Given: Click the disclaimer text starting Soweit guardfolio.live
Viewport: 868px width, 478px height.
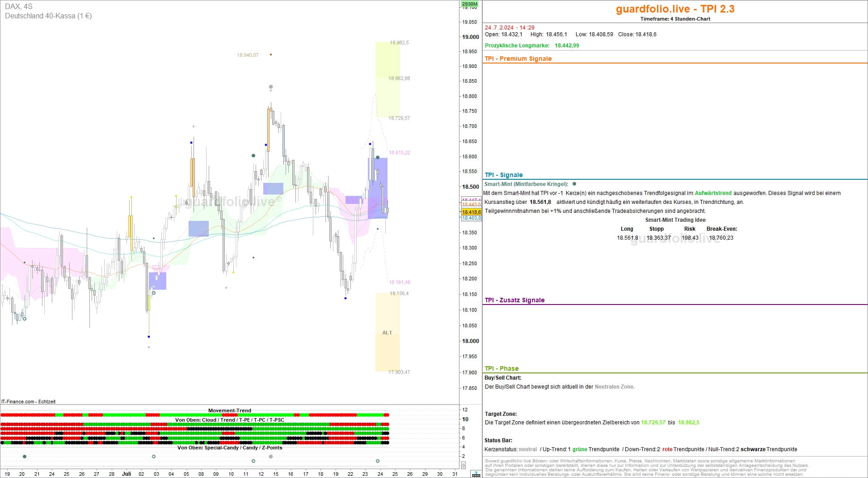Looking at the screenshot, I should click(x=647, y=468).
